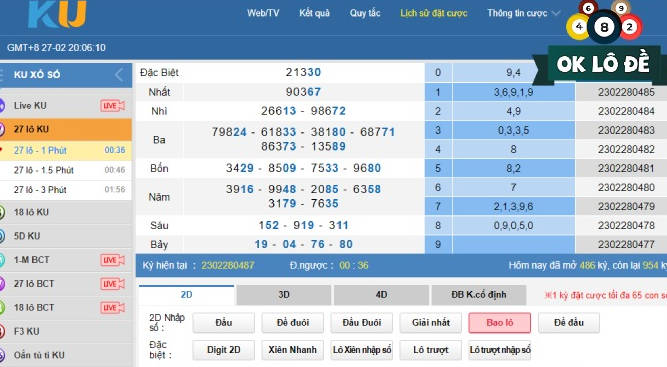667x367 pixels.
Task: Expand the Thông tin cược dropdown
Action: click(523, 13)
